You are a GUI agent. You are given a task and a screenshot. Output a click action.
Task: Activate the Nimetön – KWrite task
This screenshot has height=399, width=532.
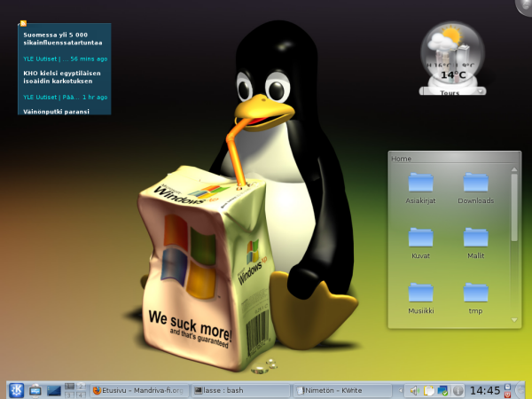pyautogui.click(x=342, y=390)
